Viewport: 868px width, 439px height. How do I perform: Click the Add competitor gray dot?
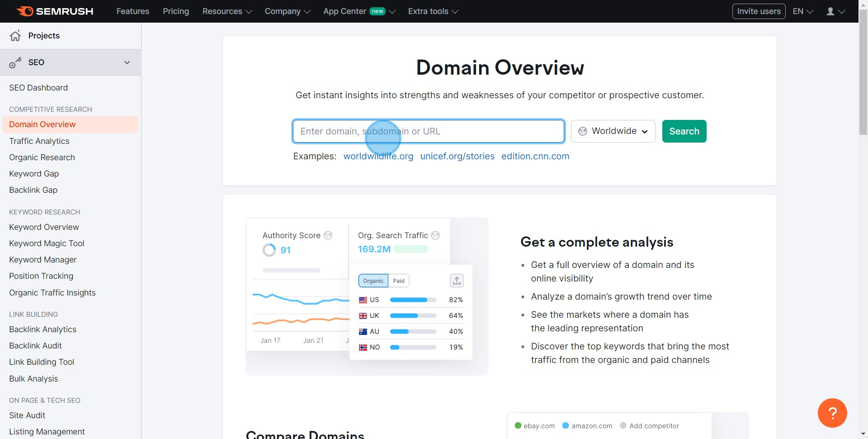pos(623,425)
